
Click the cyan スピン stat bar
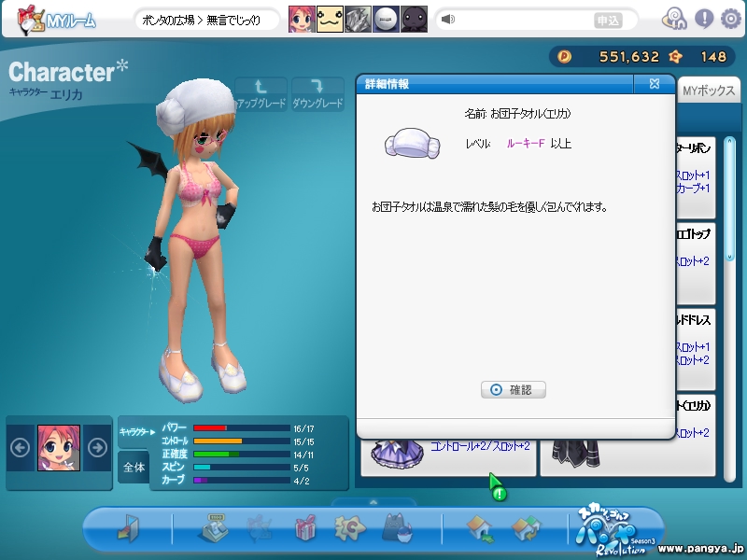pyautogui.click(x=242, y=468)
